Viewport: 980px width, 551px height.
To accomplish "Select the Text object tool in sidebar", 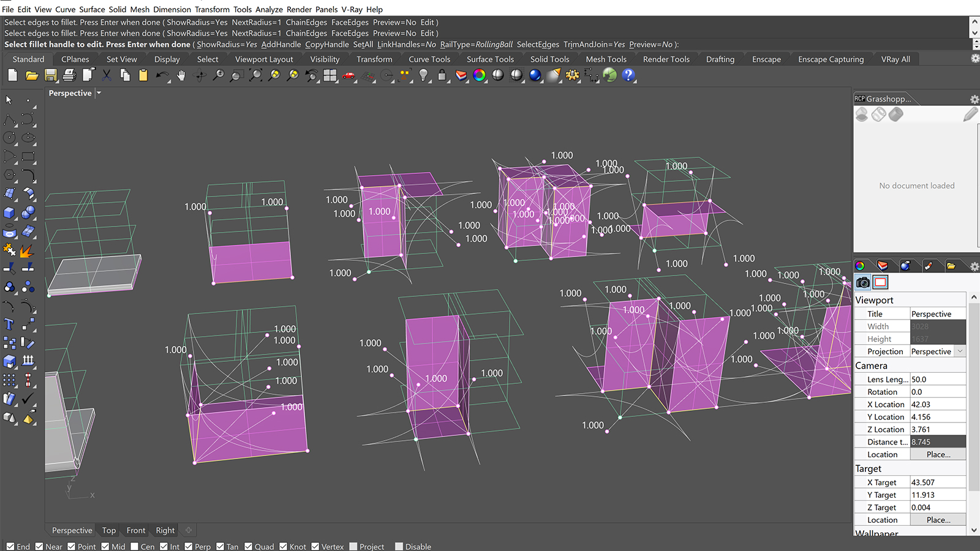I will 9,324.
